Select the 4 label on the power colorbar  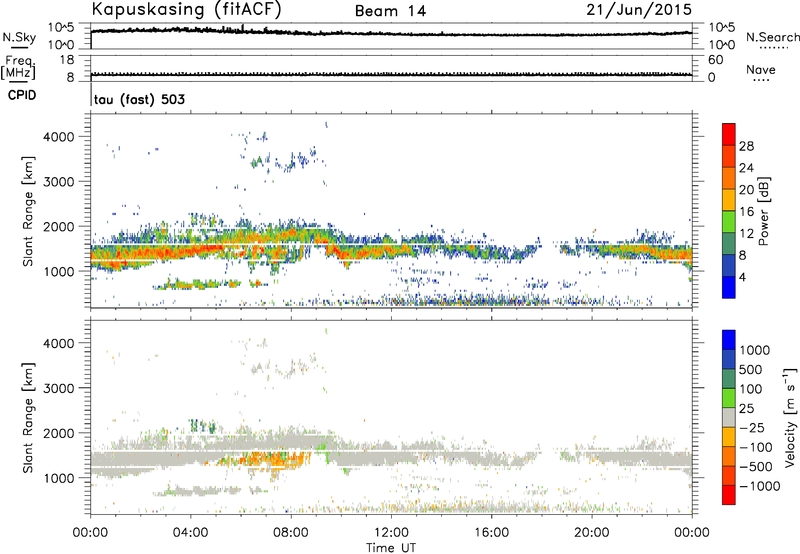point(742,278)
